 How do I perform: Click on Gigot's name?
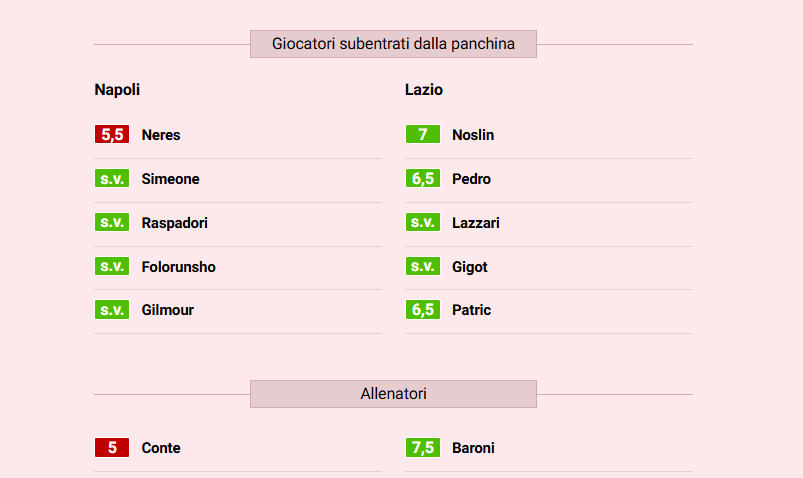[x=470, y=267]
